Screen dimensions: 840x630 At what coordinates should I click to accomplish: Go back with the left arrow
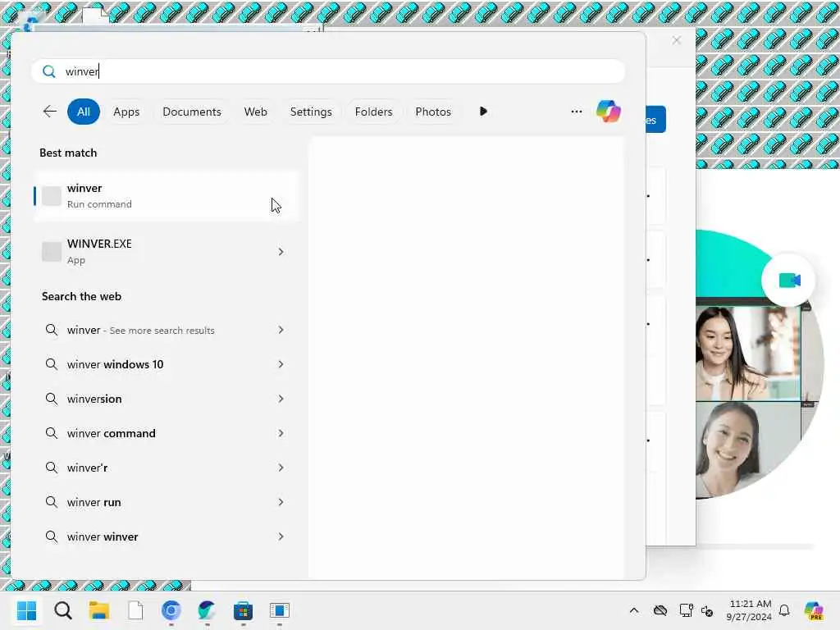click(x=50, y=112)
